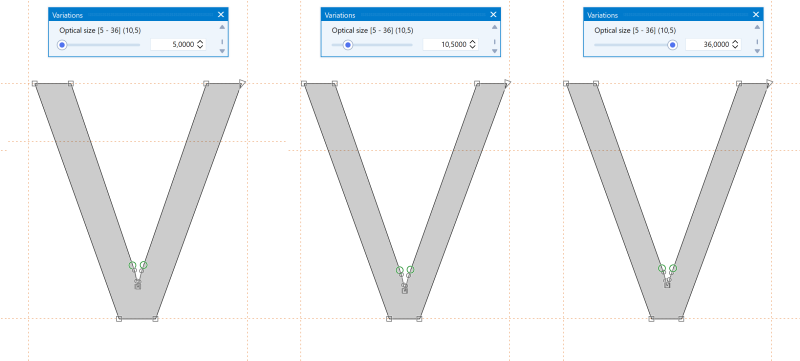The width and height of the screenshot is (800, 361).
Task: Click the Optical size label in the 10,5000 panel
Action: (x=372, y=31)
